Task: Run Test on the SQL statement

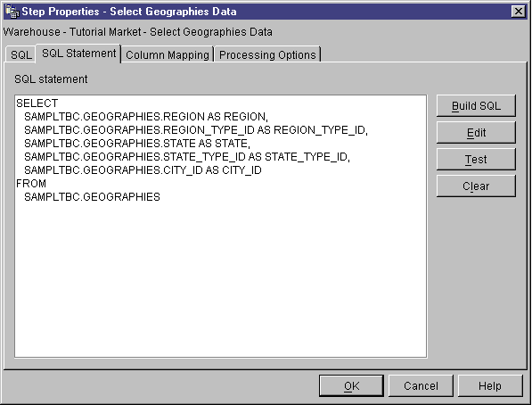Action: coord(476,159)
